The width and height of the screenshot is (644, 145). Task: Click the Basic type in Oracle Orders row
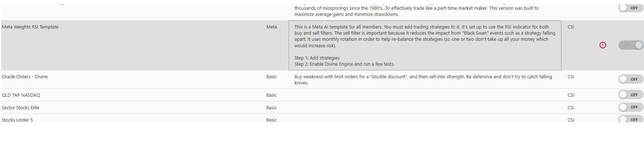[272, 77]
